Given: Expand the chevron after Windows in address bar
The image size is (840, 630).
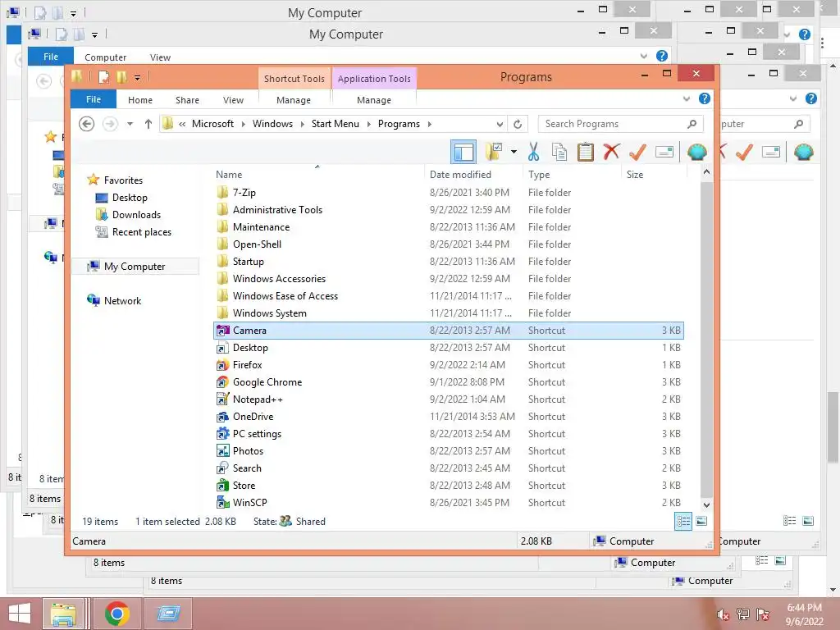Looking at the screenshot, I should (302, 125).
